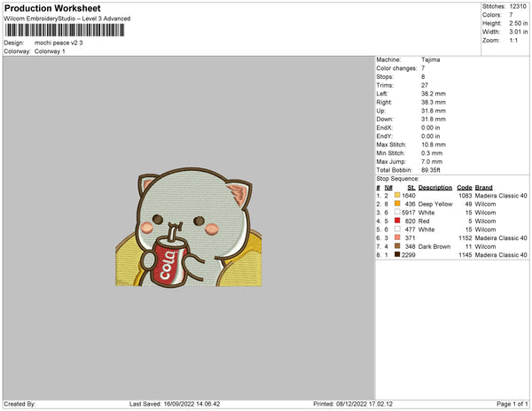This screenshot has height=411, width=532.
Task: Select the Red description text
Action: point(424,221)
